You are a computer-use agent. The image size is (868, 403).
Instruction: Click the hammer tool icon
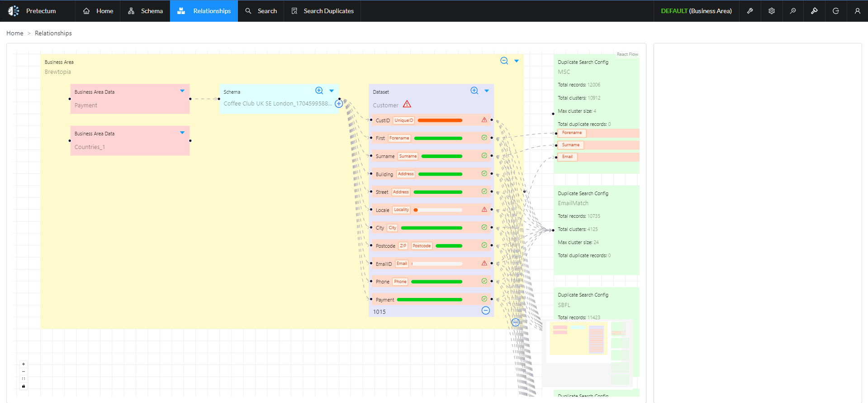pyautogui.click(x=814, y=11)
